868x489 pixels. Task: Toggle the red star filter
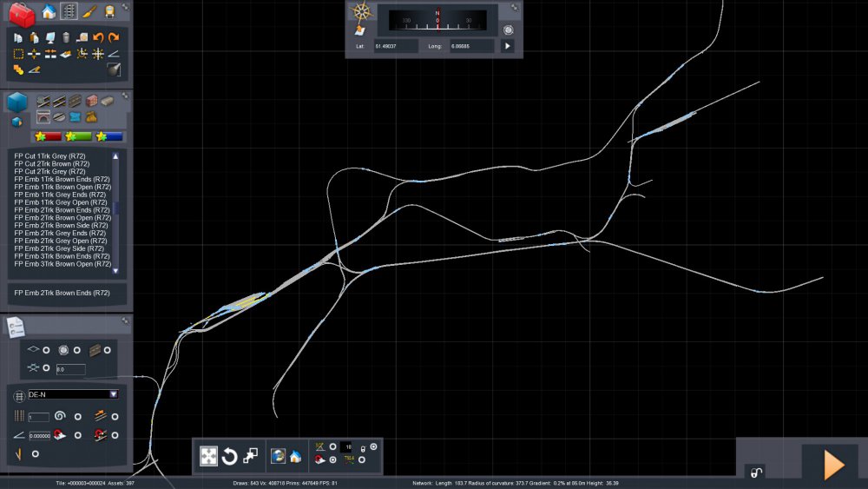47,136
